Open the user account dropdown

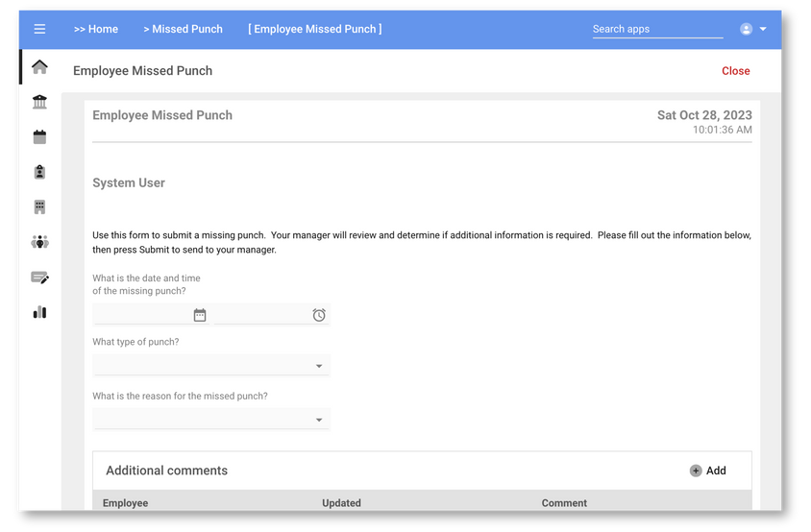click(x=753, y=29)
